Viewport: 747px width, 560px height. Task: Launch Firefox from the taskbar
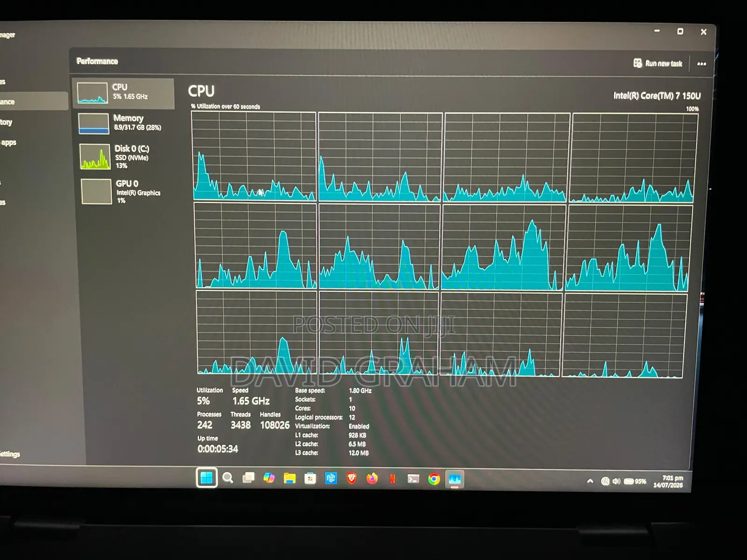click(372, 479)
